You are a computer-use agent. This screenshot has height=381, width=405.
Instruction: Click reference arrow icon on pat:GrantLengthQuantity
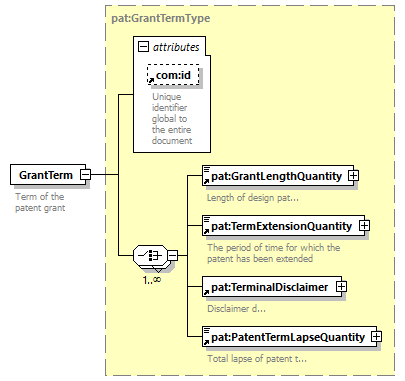coord(207,182)
